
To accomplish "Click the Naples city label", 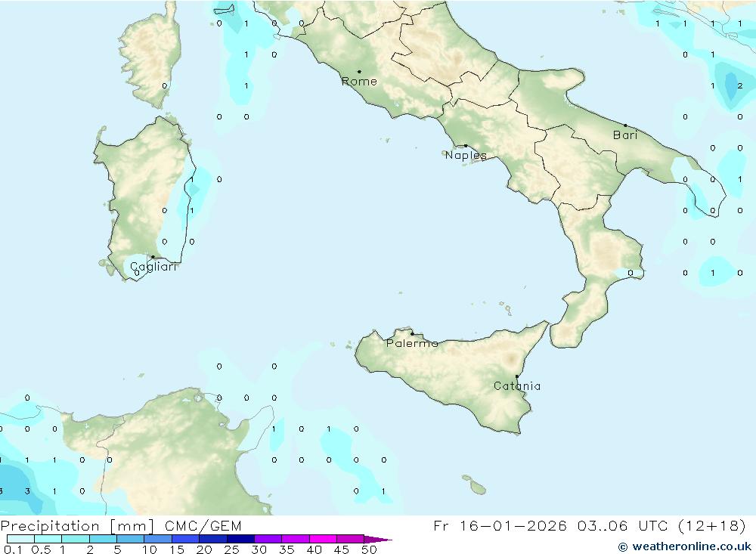I will (466, 155).
